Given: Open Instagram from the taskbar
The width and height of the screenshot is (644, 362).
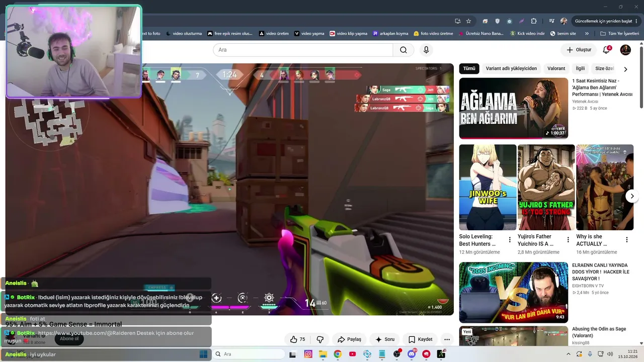Looking at the screenshot, I should click(x=308, y=354).
